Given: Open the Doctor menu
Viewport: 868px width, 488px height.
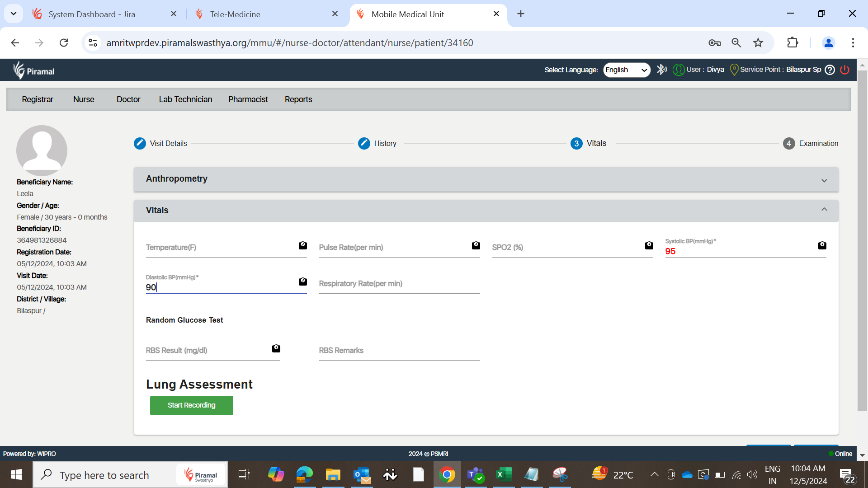Looking at the screenshot, I should [x=128, y=99].
